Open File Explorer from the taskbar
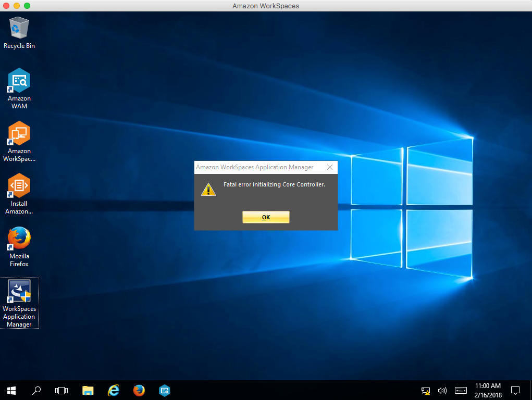This screenshot has width=532, height=400. point(88,390)
